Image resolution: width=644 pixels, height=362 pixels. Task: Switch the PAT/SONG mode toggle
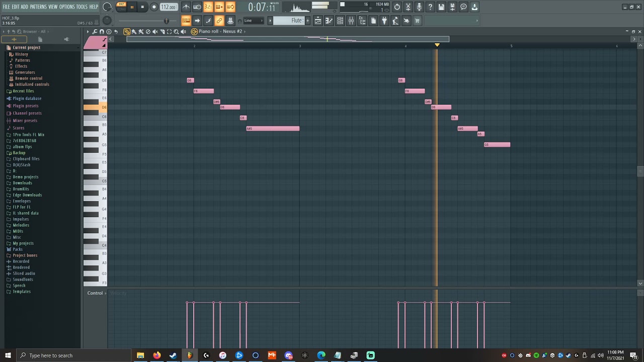click(x=121, y=7)
